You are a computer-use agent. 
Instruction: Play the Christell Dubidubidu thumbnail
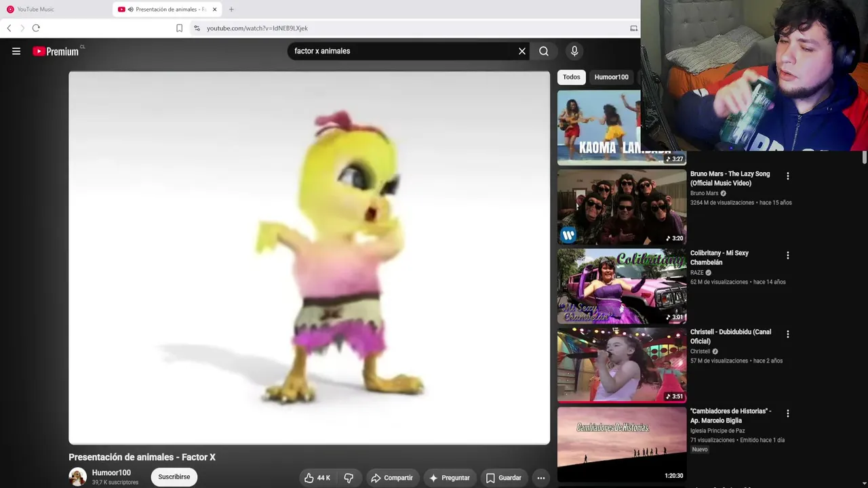click(622, 365)
